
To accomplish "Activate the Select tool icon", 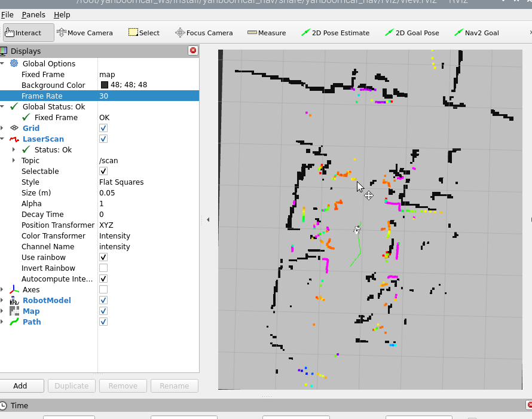I will tap(133, 32).
